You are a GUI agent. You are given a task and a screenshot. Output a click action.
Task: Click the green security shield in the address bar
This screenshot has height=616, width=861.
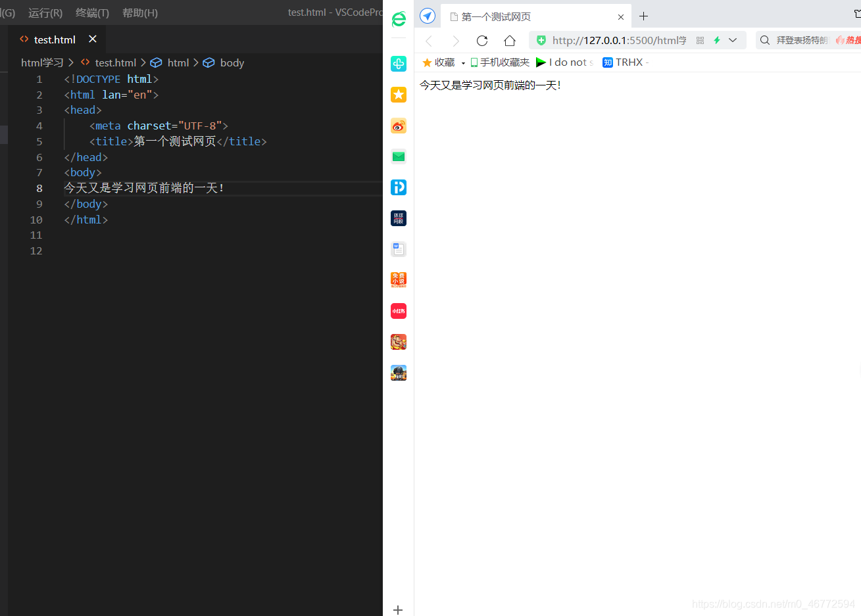click(540, 40)
